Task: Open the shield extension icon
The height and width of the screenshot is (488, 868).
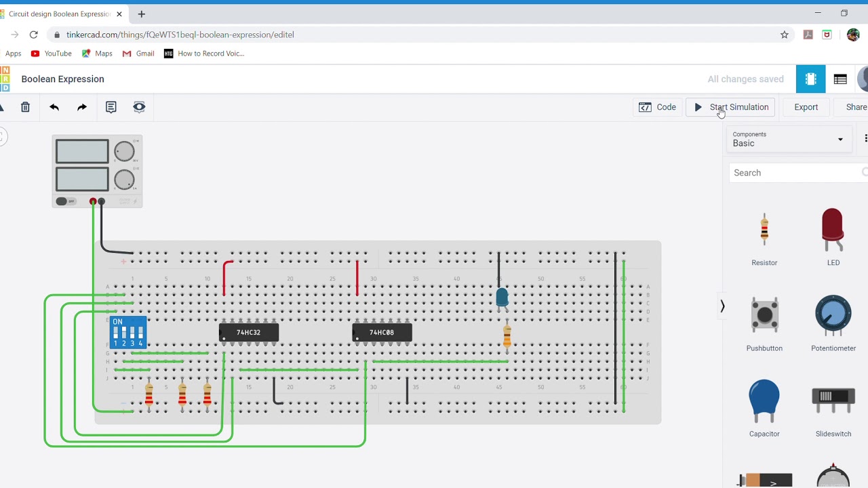Action: point(827,35)
